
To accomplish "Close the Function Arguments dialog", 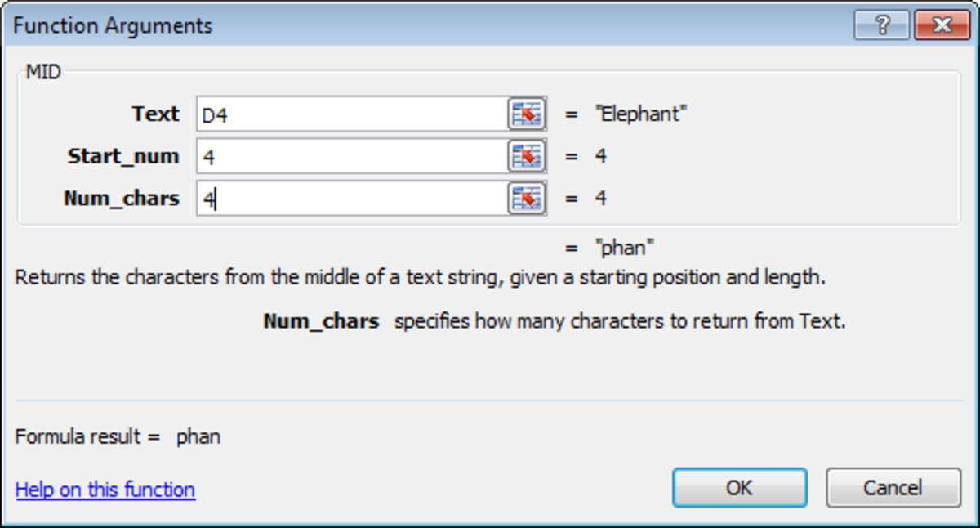I will point(942,25).
